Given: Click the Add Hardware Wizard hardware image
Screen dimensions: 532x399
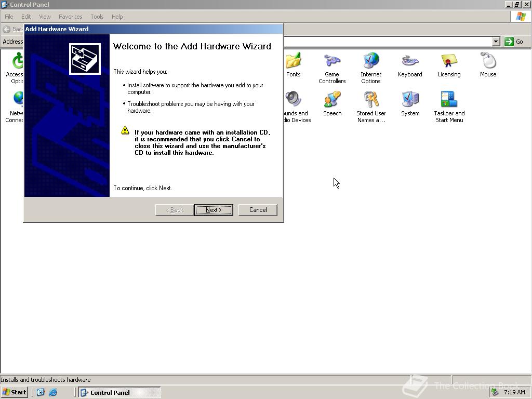Looking at the screenshot, I should 85,59.
